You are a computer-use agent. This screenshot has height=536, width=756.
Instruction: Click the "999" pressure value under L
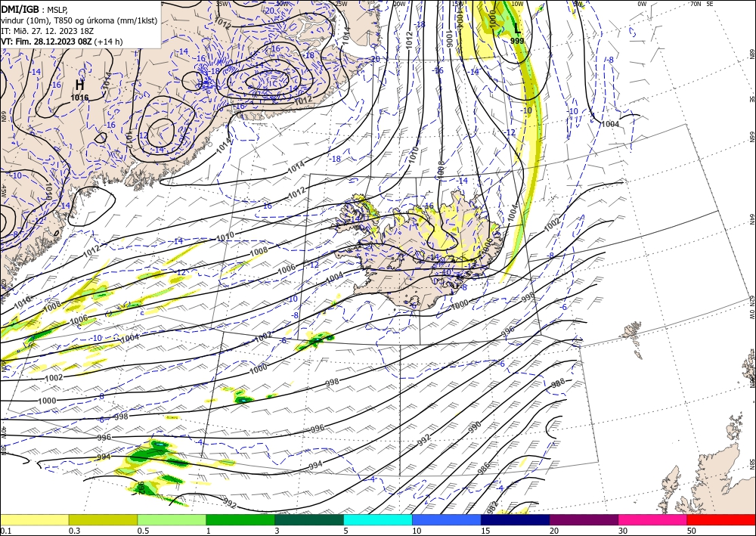point(517,41)
